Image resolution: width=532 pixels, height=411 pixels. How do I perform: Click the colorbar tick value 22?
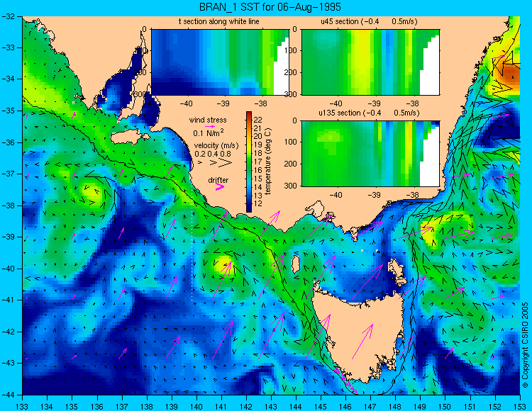click(x=258, y=120)
